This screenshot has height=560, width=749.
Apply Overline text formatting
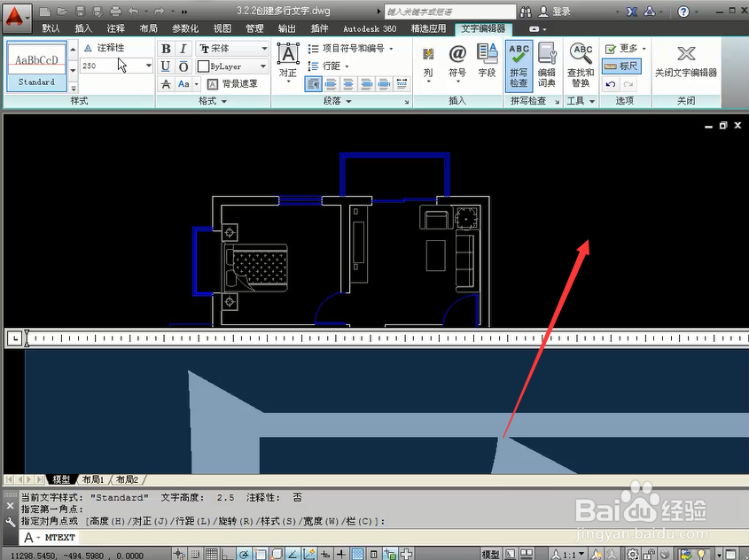(x=183, y=66)
